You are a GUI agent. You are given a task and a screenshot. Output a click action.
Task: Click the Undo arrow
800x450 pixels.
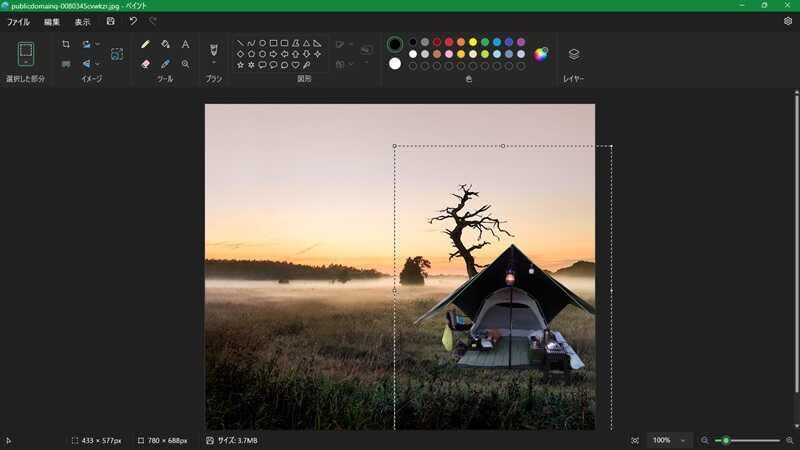pos(133,21)
